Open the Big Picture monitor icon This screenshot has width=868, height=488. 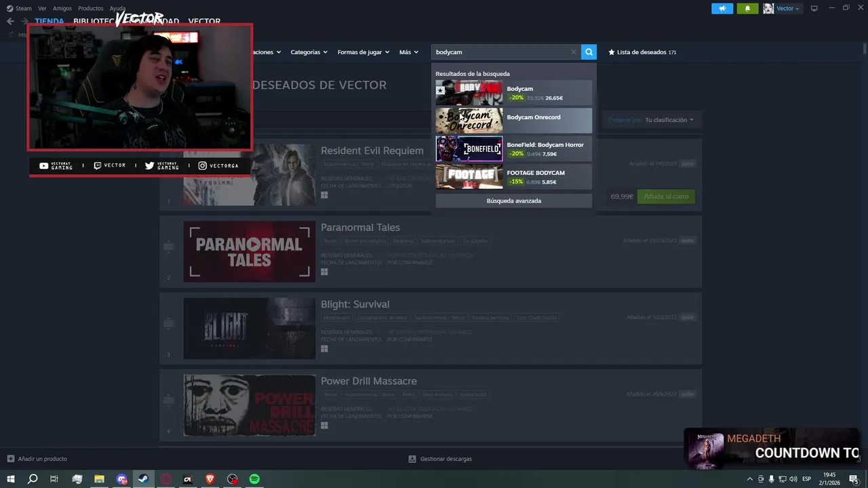click(x=814, y=8)
